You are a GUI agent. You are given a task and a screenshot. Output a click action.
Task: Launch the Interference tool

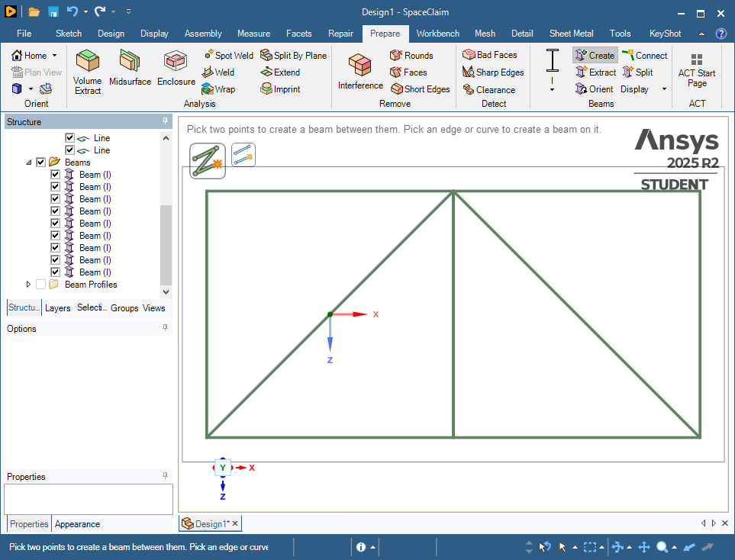pyautogui.click(x=360, y=71)
